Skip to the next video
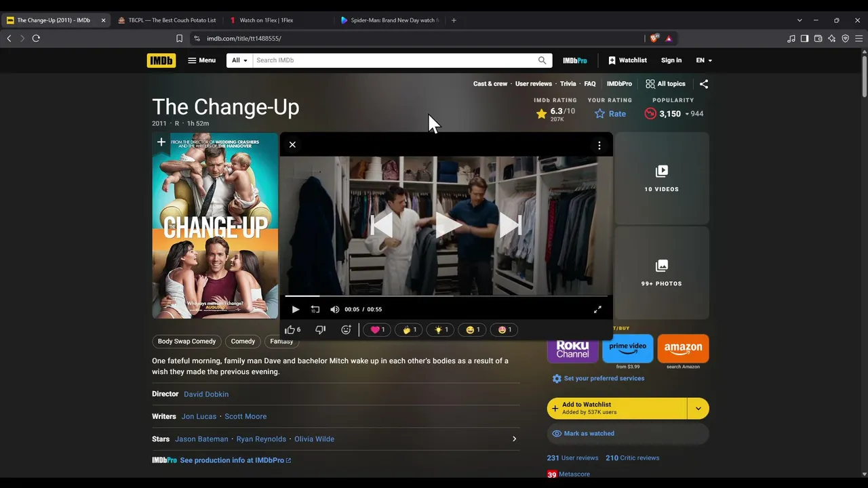Viewport: 868px width, 488px height. point(511,226)
